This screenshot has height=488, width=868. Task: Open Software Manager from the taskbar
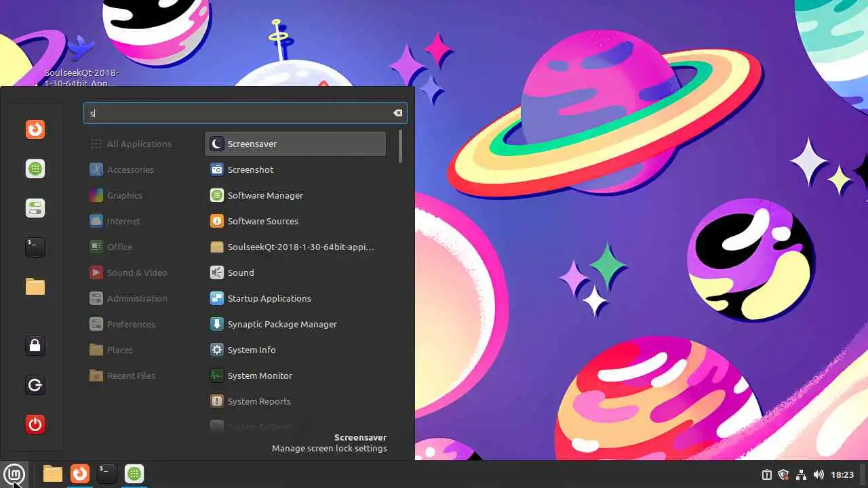(x=134, y=474)
